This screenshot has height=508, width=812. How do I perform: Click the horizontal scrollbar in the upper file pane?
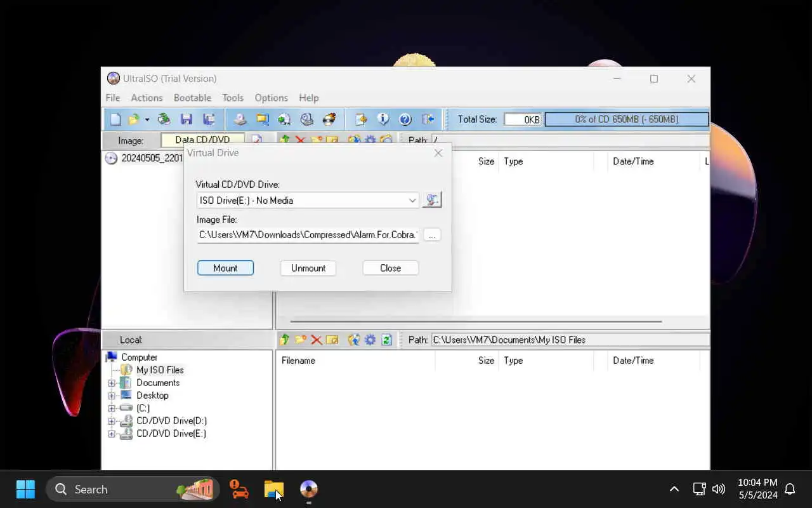[x=476, y=321]
